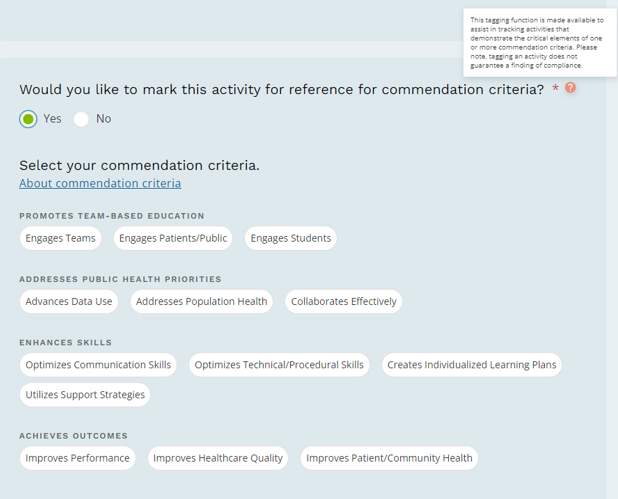The image size is (618, 499).
Task: Select Improves Patient/Community Health tag
Action: point(389,458)
